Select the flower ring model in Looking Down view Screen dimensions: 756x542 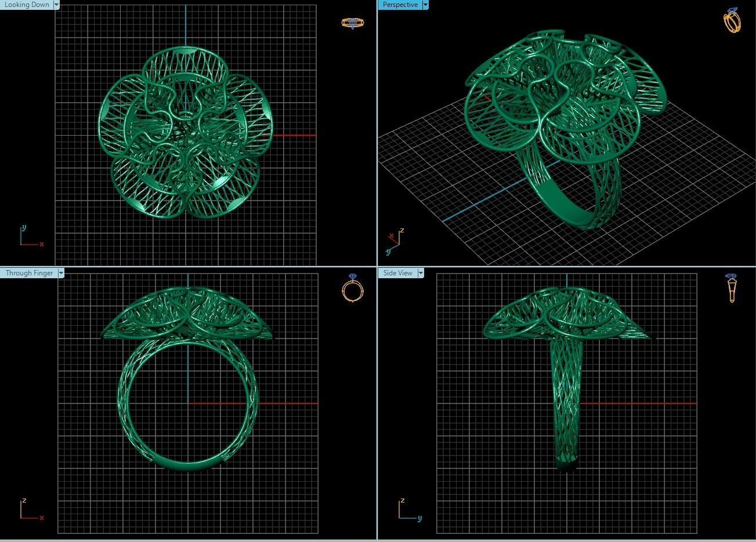pyautogui.click(x=186, y=132)
